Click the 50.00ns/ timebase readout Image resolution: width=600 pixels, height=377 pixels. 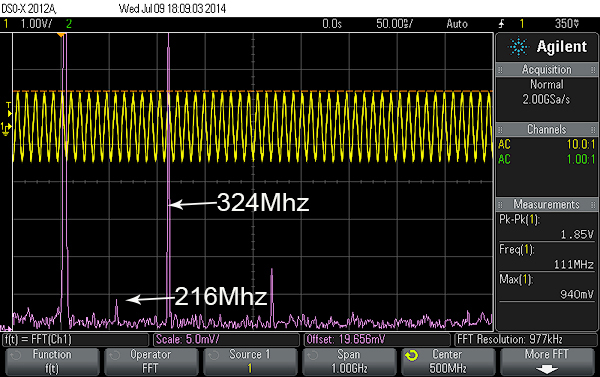click(x=395, y=24)
